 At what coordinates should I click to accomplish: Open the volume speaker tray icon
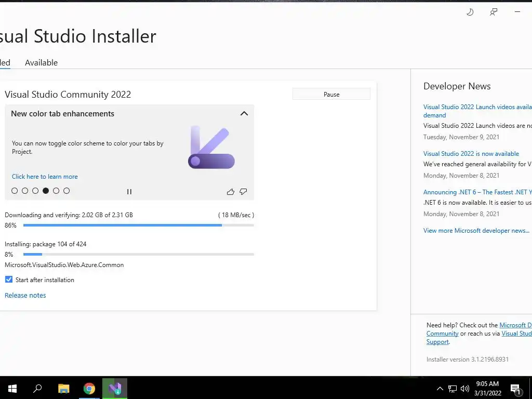[x=465, y=389]
